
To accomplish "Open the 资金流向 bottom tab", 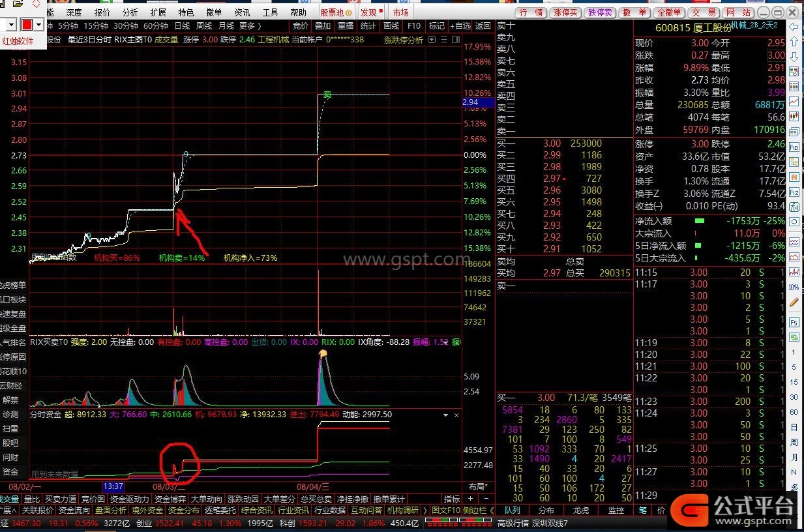I will [x=74, y=510].
